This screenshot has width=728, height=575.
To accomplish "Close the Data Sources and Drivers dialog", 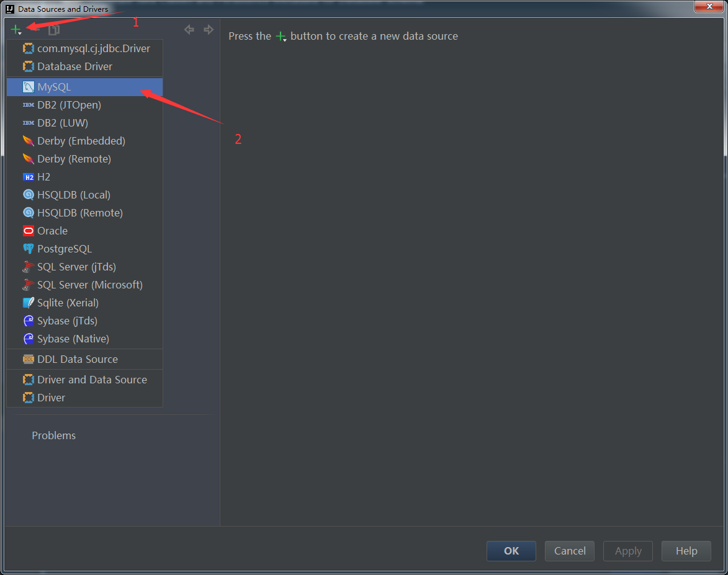I will (709, 6).
